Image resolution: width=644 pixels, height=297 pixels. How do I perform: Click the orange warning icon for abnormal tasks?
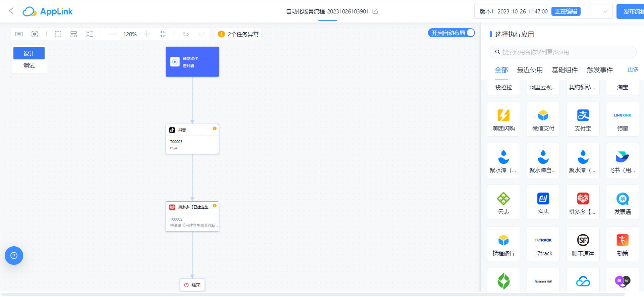(221, 34)
